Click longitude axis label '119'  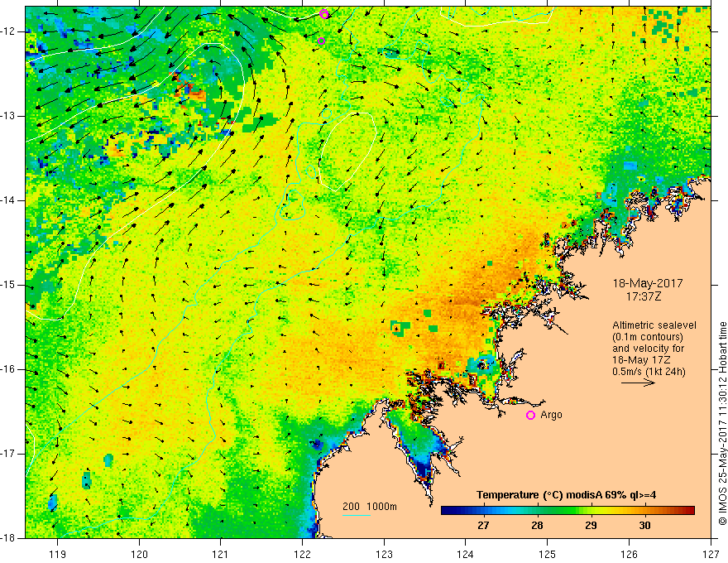(58, 554)
